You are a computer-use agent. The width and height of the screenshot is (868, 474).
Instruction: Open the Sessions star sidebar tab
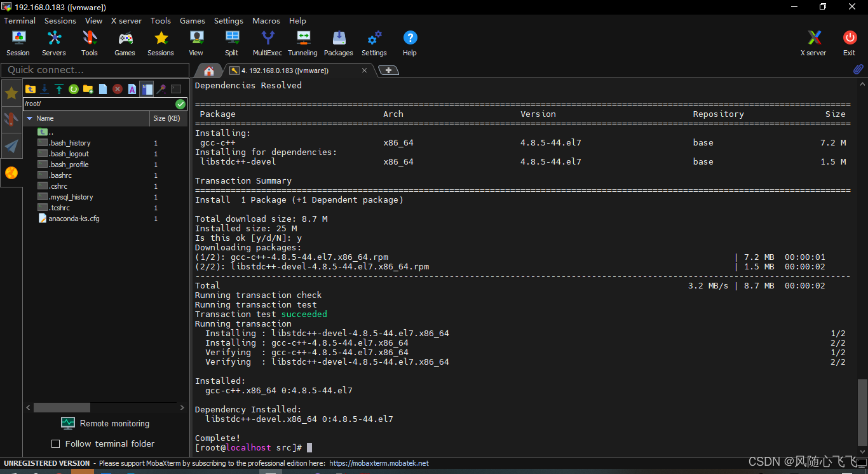pos(11,93)
